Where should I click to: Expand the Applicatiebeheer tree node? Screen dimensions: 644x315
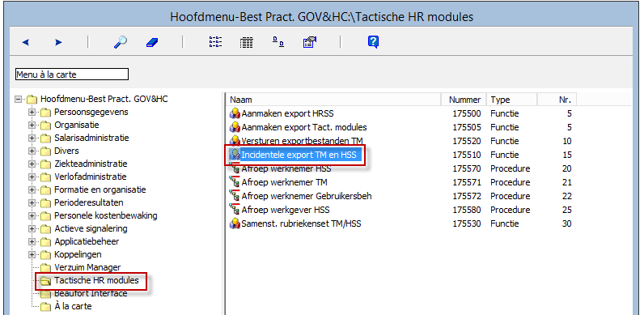(32, 242)
